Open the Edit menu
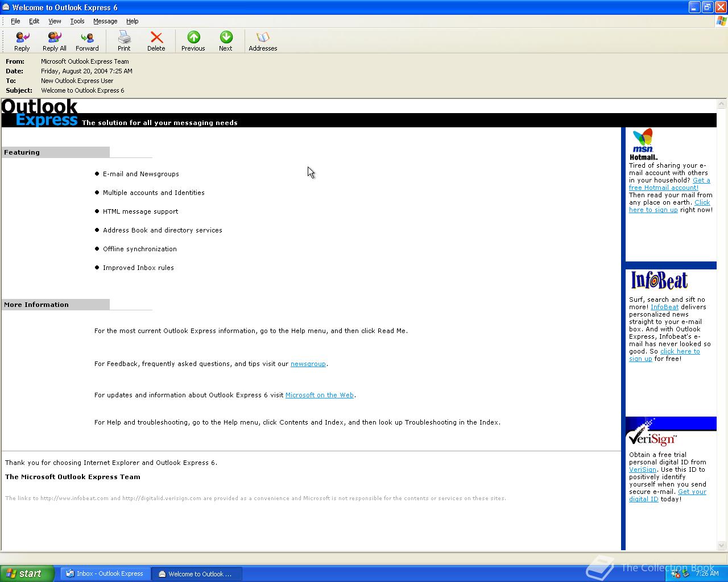The height and width of the screenshot is (582, 728). (34, 21)
